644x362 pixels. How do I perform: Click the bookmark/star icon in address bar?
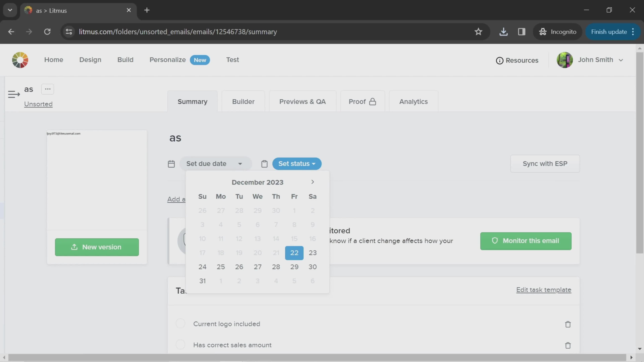coord(479,31)
